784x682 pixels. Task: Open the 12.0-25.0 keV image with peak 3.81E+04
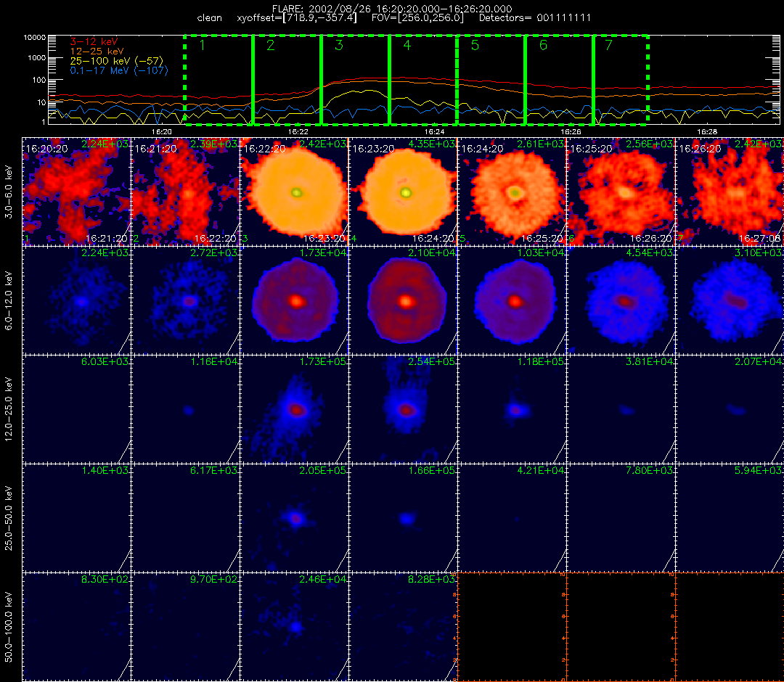pyautogui.click(x=621, y=409)
